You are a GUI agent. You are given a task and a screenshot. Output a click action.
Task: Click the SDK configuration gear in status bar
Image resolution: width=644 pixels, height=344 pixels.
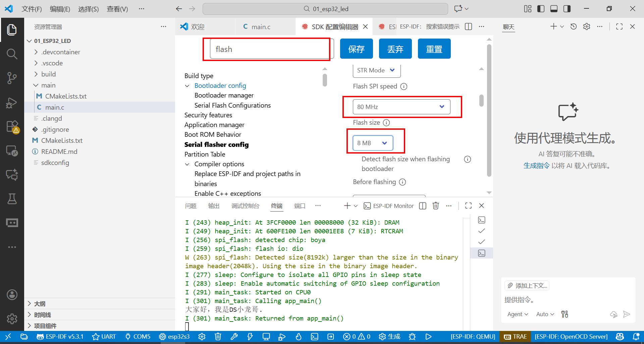tap(202, 337)
